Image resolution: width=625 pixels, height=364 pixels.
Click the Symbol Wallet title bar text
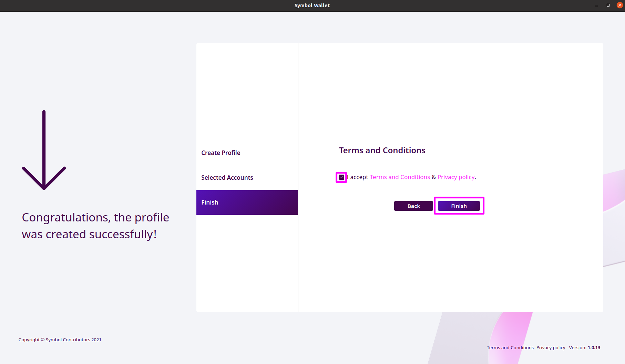312,6
